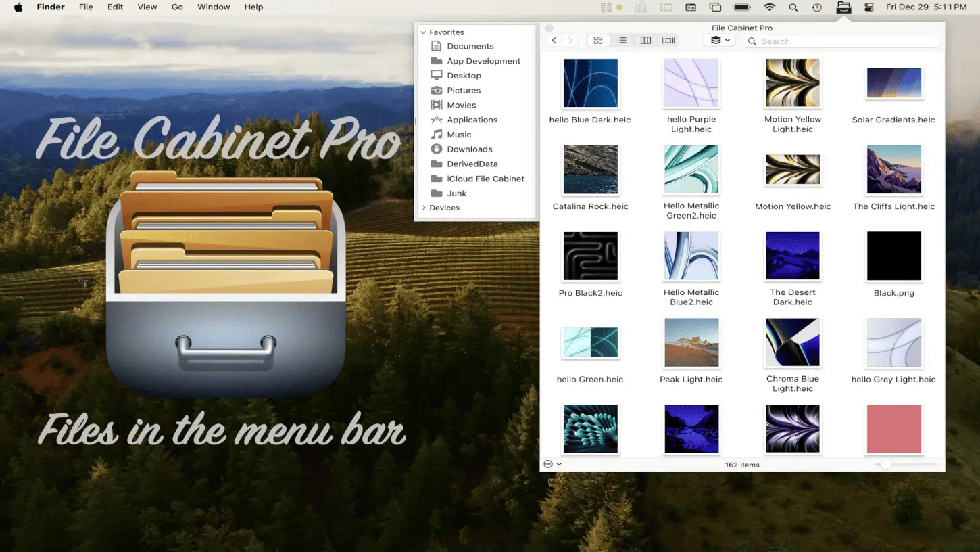Screen dimensions: 980x552
Task: Select hello Green.heic thumbnail
Action: (590, 342)
